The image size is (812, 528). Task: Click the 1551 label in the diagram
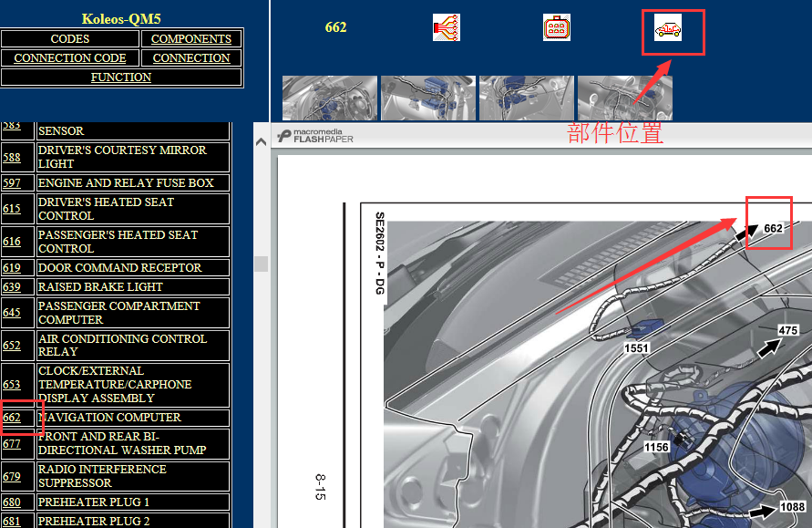[x=636, y=348]
